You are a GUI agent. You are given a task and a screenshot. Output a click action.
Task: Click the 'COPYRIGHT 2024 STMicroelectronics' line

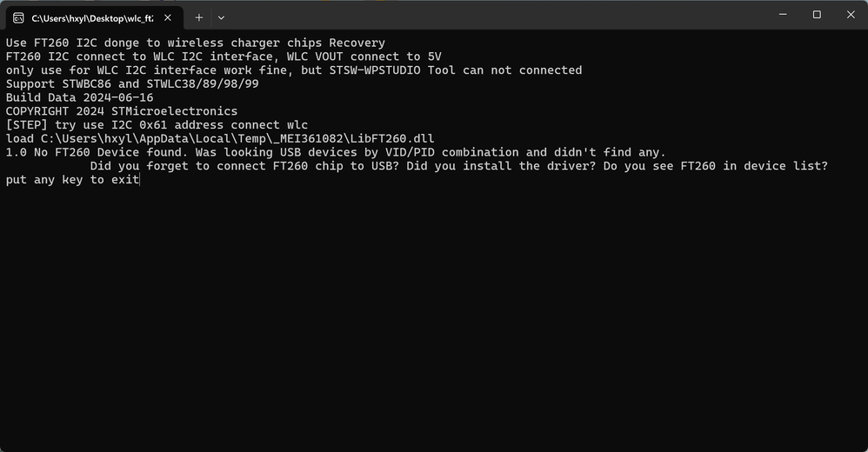point(122,111)
